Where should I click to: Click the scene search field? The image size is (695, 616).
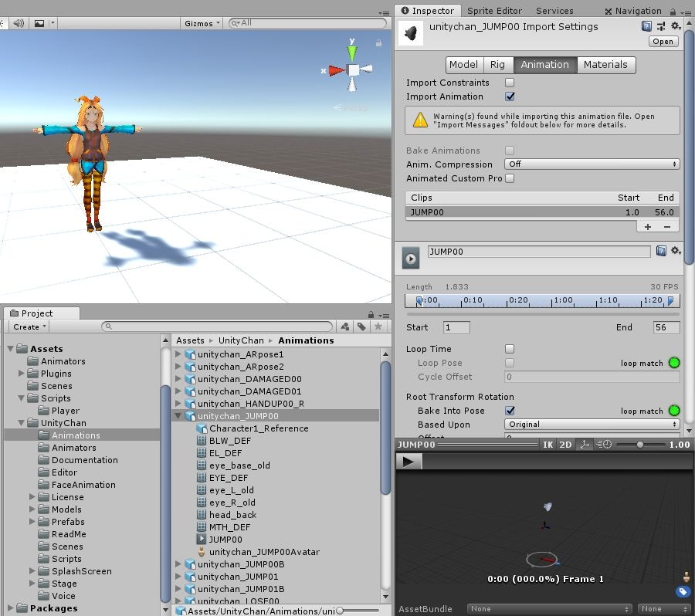click(x=307, y=23)
